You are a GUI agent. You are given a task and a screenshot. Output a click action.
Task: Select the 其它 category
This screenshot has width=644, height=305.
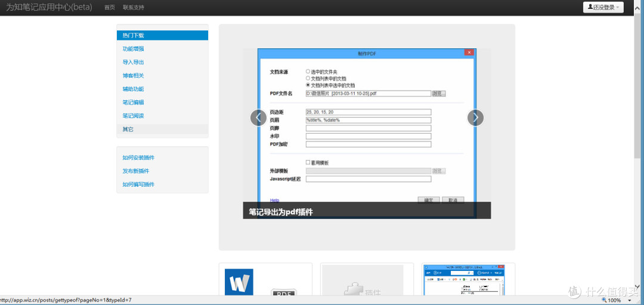(162, 129)
